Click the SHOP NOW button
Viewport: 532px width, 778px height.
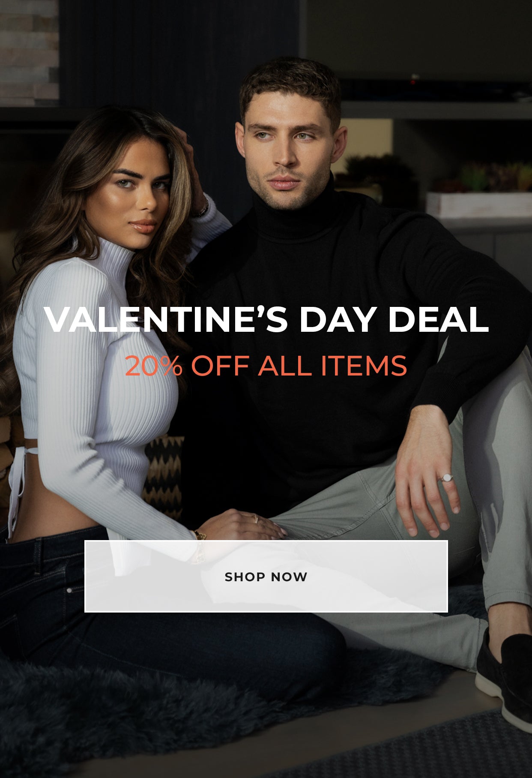tap(266, 576)
